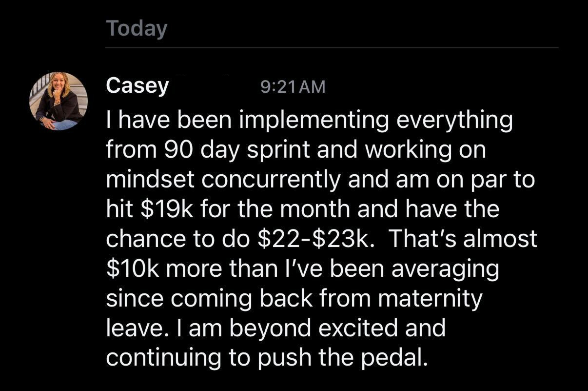The width and height of the screenshot is (588, 391).
Task: Click the sender name Casey
Action: point(137,87)
